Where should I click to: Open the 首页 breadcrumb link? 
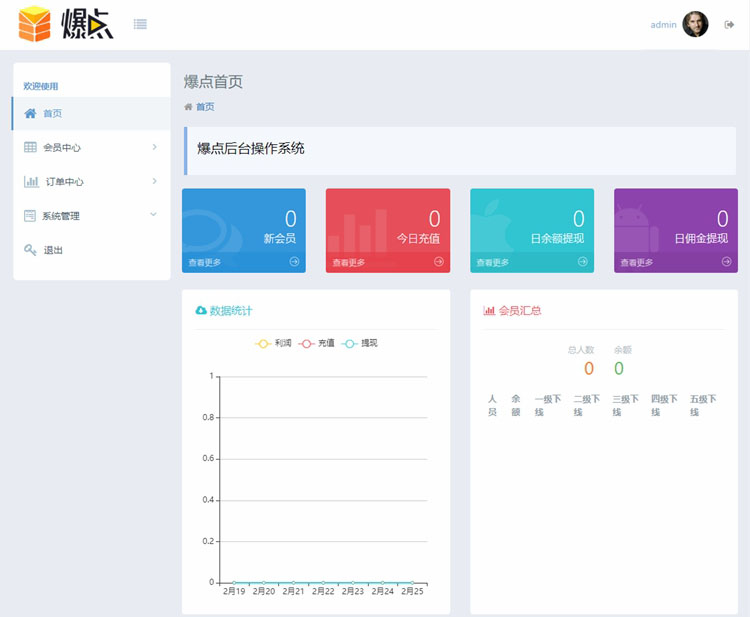[205, 107]
